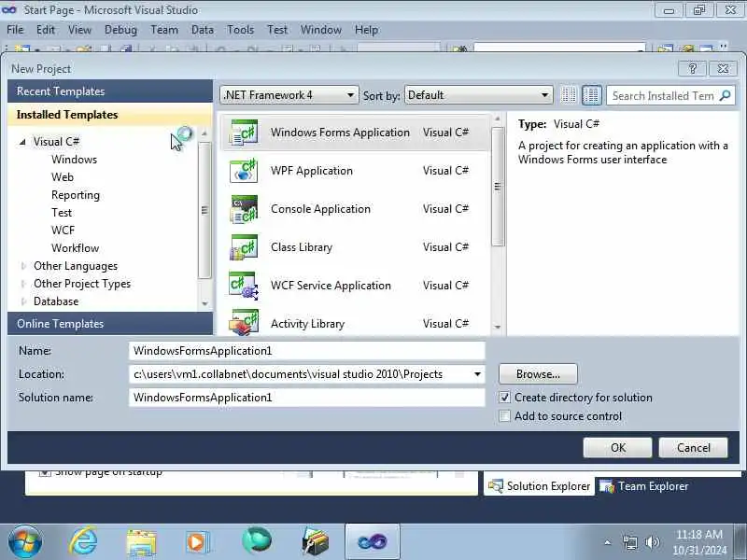Click the Cancel button
This screenshot has width=747, height=560.
coord(693,448)
